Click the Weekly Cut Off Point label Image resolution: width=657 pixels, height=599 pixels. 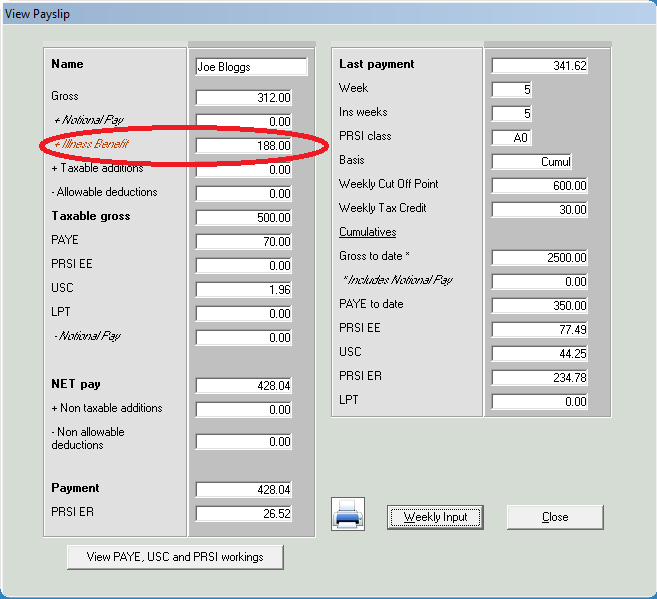pos(388,184)
